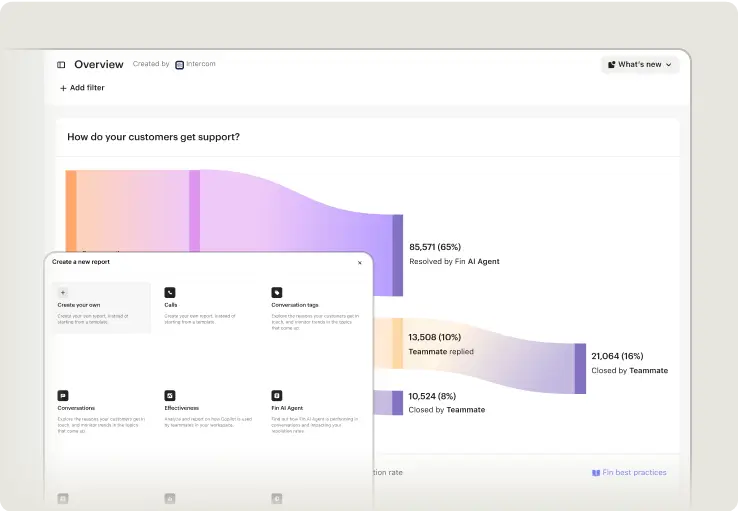738x511 pixels.
Task: Select the Fin AI Agent icon
Action: pos(277,395)
